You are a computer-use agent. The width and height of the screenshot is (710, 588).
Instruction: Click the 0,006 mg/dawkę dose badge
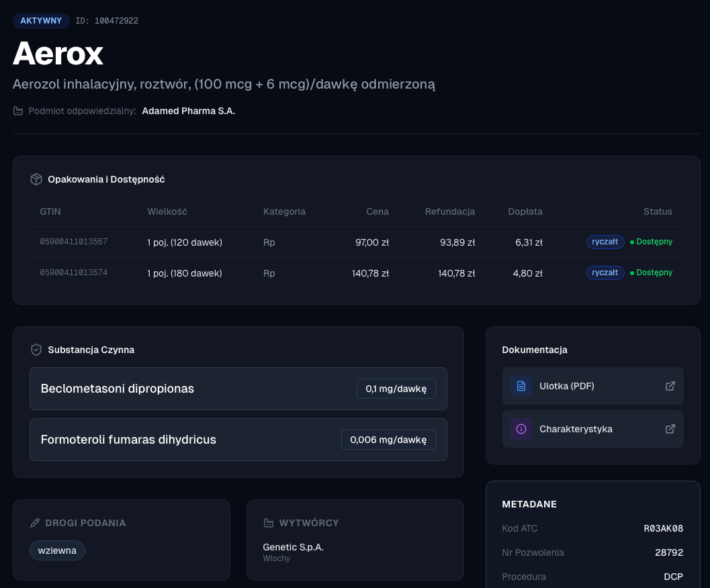click(388, 440)
